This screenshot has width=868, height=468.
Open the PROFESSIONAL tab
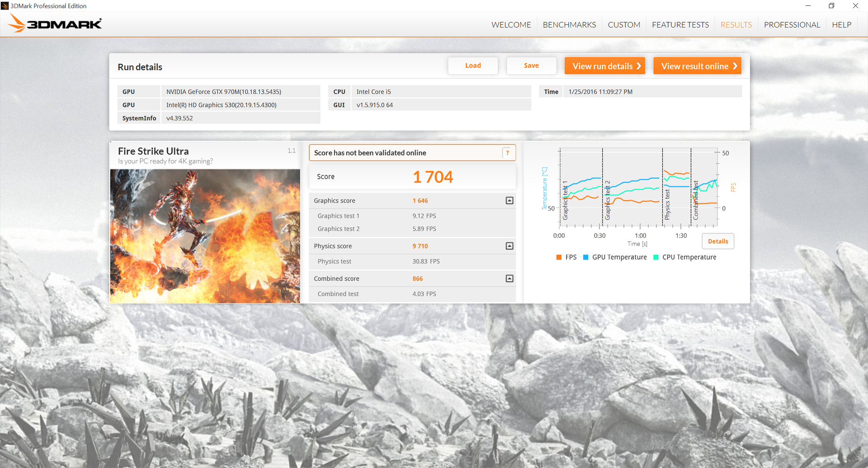pyautogui.click(x=792, y=25)
